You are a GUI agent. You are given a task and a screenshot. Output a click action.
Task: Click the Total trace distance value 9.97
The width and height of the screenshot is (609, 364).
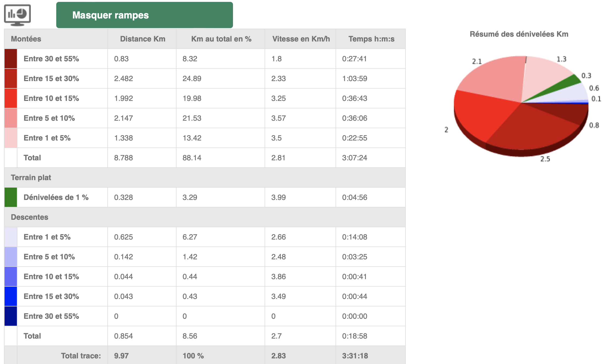pos(121,356)
